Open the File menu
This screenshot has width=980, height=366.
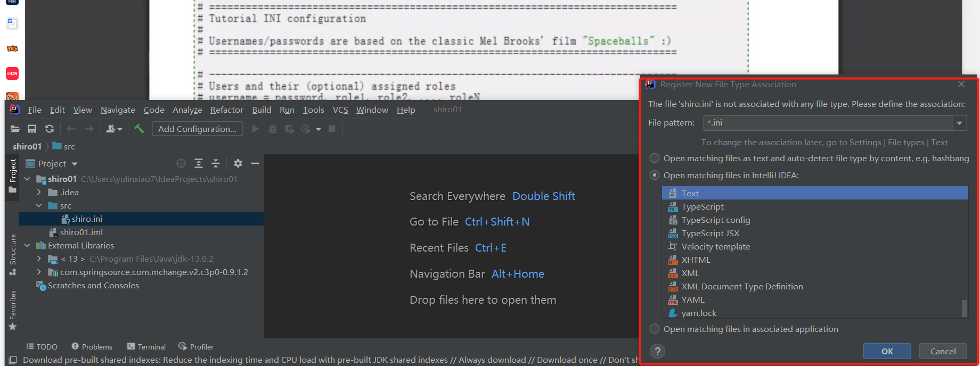35,110
